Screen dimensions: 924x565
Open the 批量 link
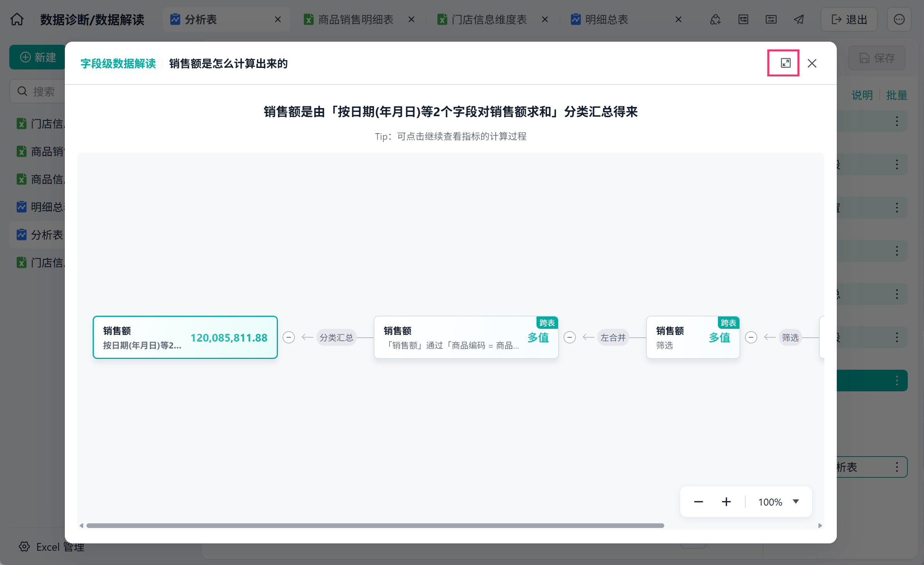point(896,95)
